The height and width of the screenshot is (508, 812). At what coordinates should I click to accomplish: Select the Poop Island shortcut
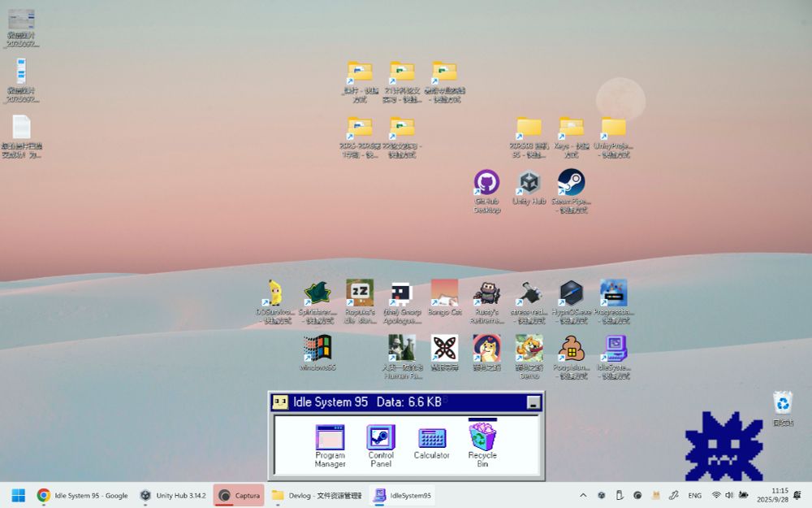pos(571,357)
